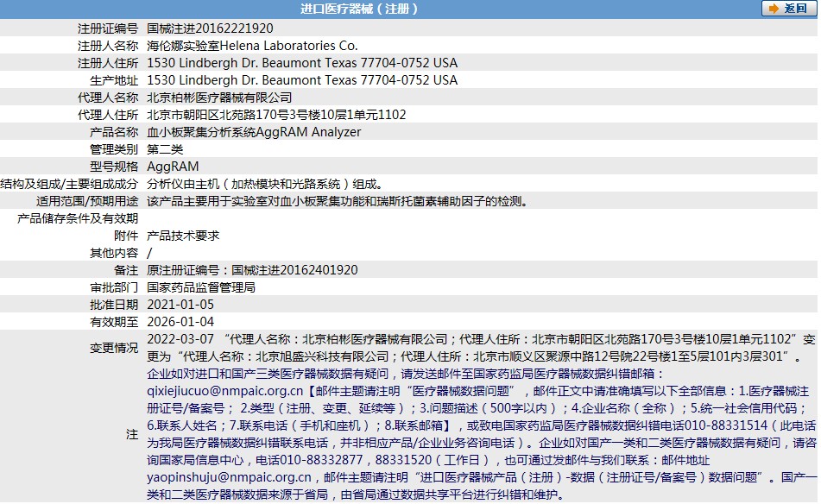Select change date 2022-03-07 in 变更情况
Screen dimensions: 821x504
click(180, 339)
